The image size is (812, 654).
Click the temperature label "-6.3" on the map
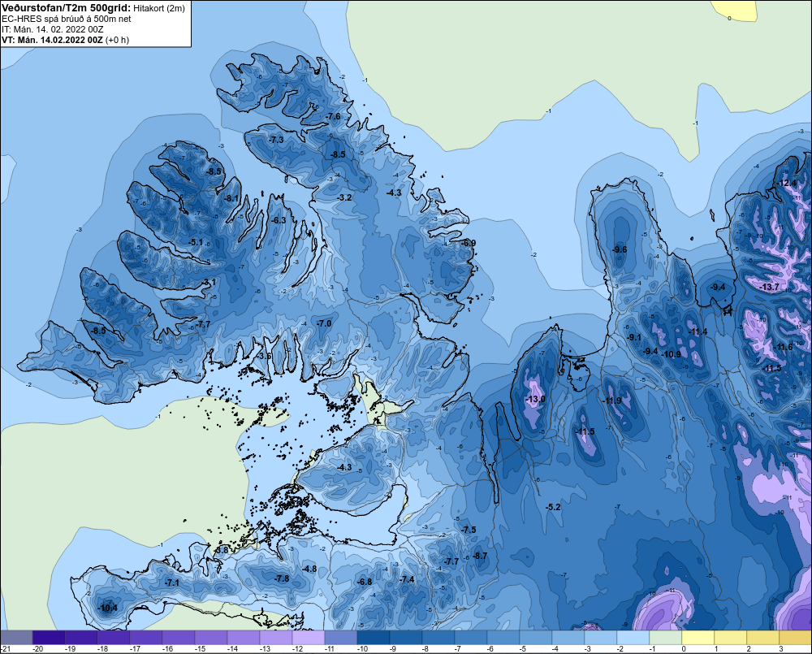coord(279,220)
